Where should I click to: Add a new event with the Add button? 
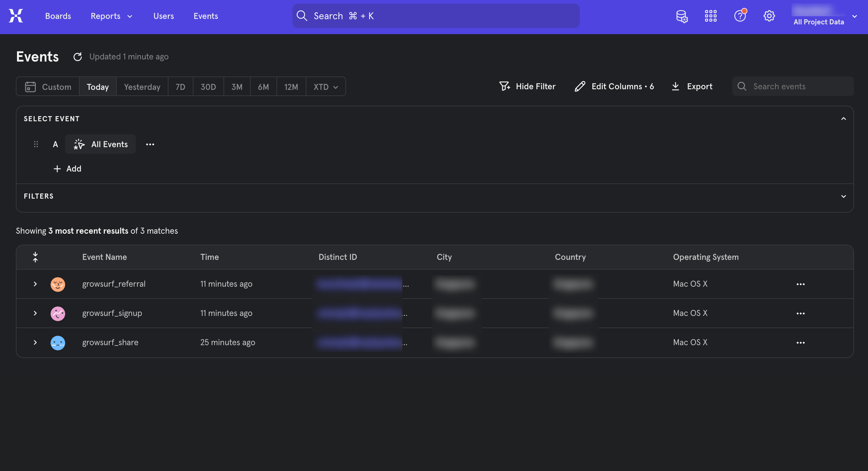point(67,168)
